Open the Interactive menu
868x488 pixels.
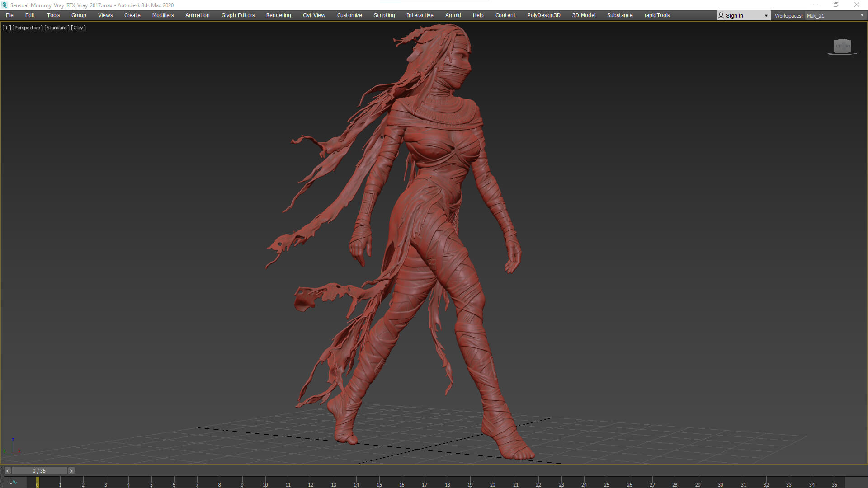click(420, 15)
